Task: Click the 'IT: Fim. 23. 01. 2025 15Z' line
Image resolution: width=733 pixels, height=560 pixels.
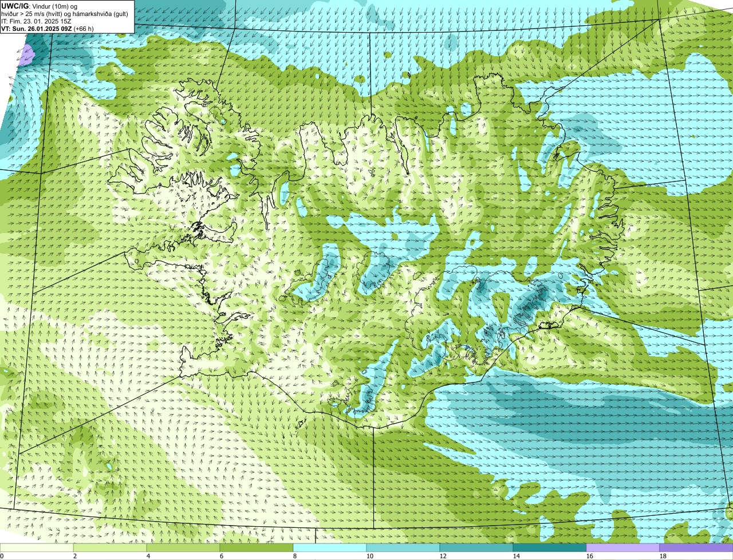Action: pos(37,21)
